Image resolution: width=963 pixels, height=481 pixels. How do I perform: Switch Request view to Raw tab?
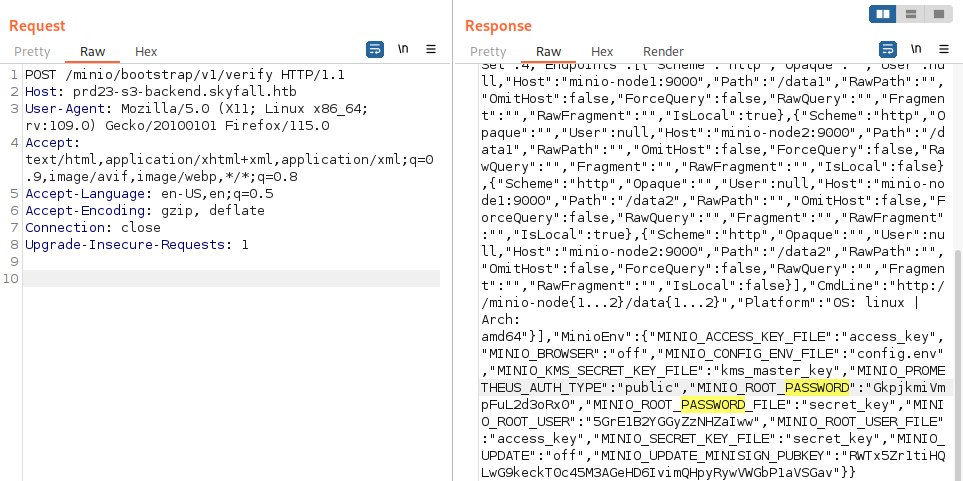tap(93, 52)
